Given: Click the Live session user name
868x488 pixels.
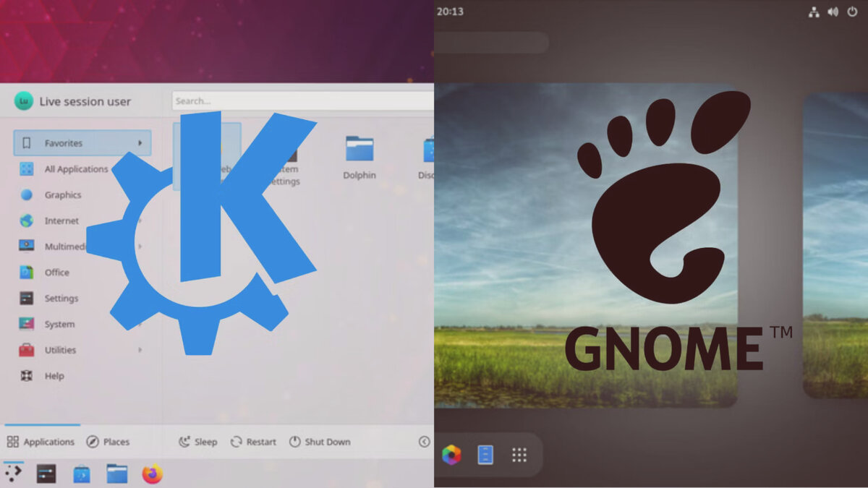Looking at the screenshot, I should pyautogui.click(x=85, y=102).
